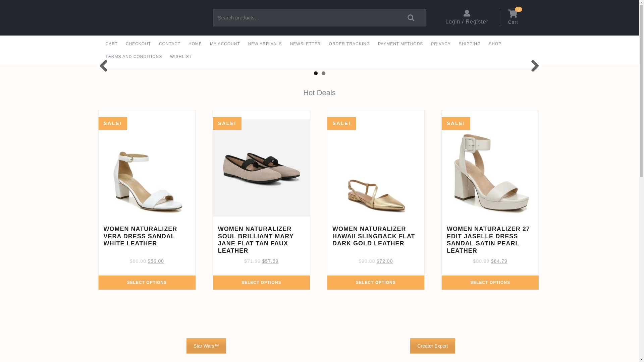Open the shopping cart icon

[x=513, y=13]
